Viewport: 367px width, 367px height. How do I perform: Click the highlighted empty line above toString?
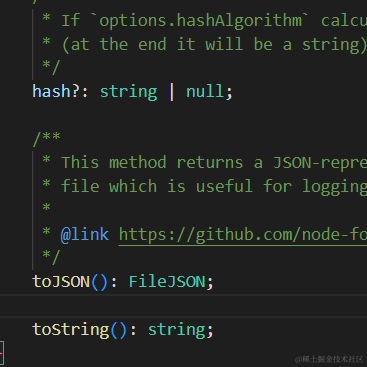pyautogui.click(x=183, y=306)
